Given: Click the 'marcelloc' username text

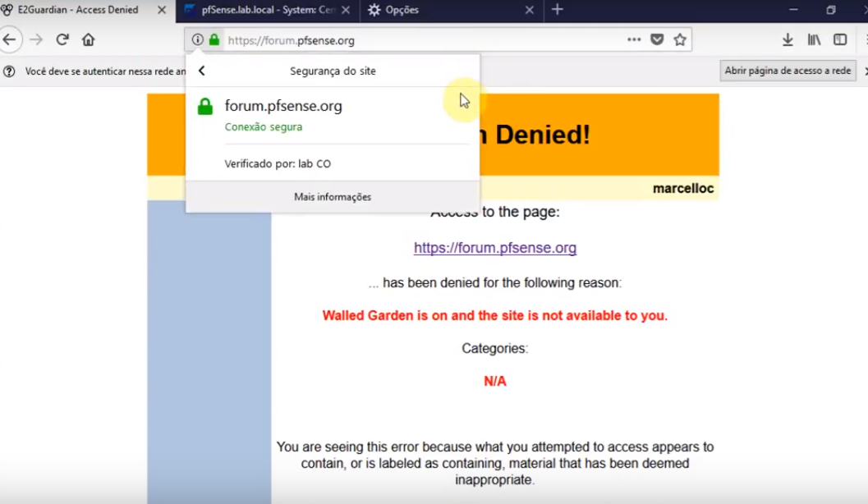Looking at the screenshot, I should (683, 188).
